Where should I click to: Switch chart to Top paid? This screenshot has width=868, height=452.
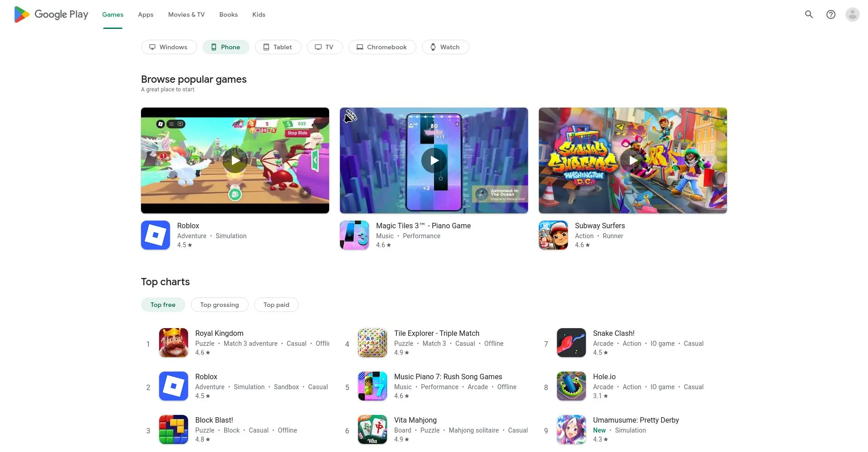coord(276,305)
